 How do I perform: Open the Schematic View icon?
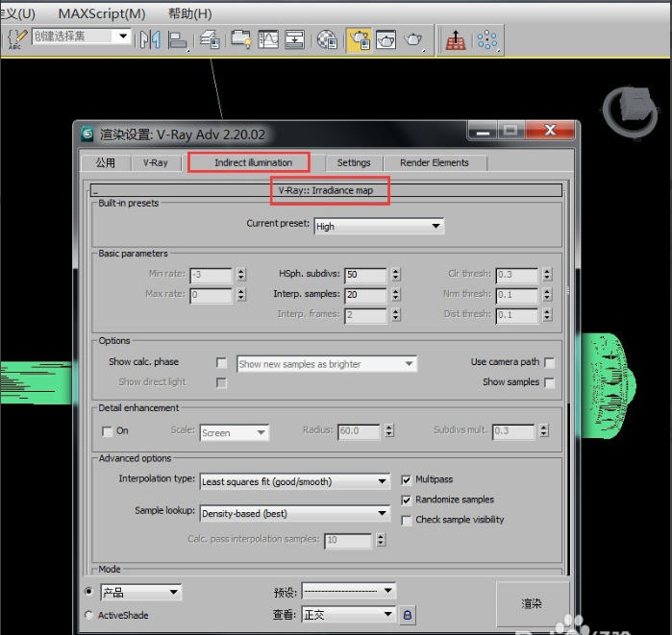tap(295, 39)
